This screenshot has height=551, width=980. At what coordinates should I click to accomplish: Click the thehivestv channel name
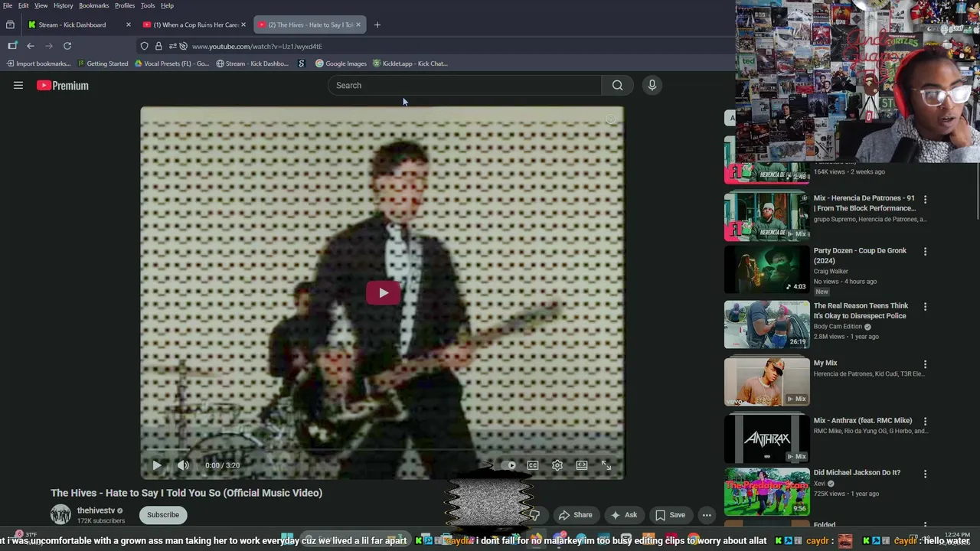tap(96, 510)
